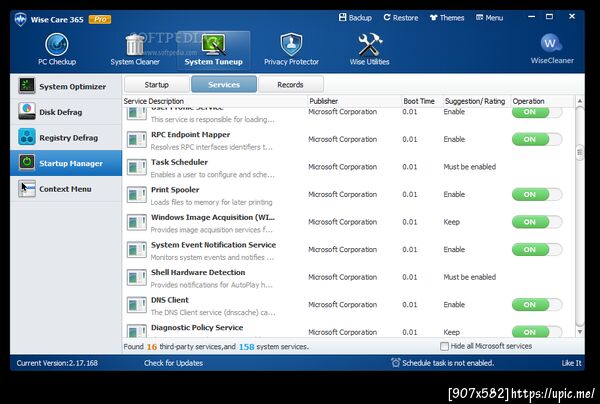Toggle the Print Spooler ON switch
The height and width of the screenshot is (404, 600).
pyautogui.click(x=537, y=194)
